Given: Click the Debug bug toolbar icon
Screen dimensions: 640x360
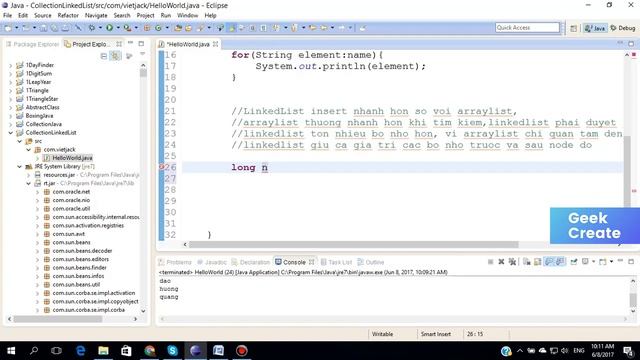Looking at the screenshot, I should [92, 28].
